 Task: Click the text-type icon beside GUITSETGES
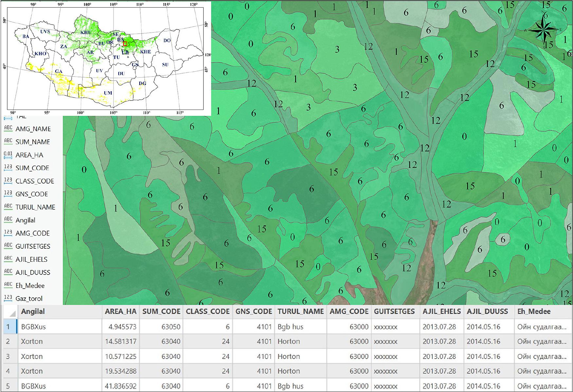8,246
